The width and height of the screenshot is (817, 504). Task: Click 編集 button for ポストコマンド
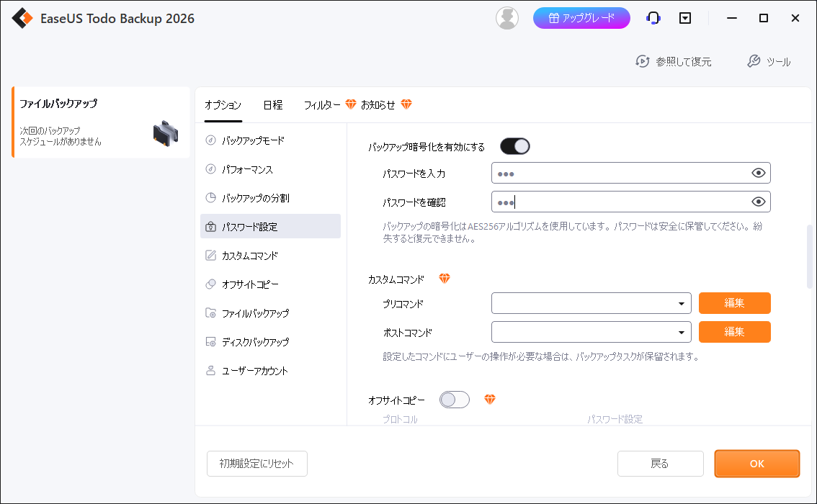(734, 332)
